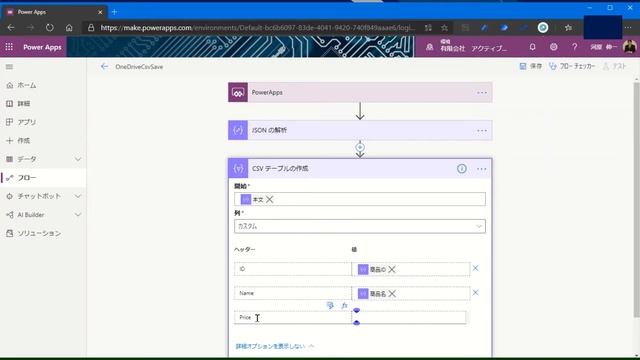The width and height of the screenshot is (640, 360).
Task: Save the flow with 保存 button
Action: [531, 66]
